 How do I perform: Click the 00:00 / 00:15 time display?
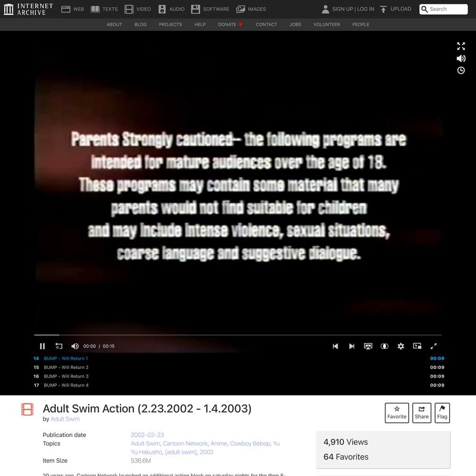pos(99,346)
